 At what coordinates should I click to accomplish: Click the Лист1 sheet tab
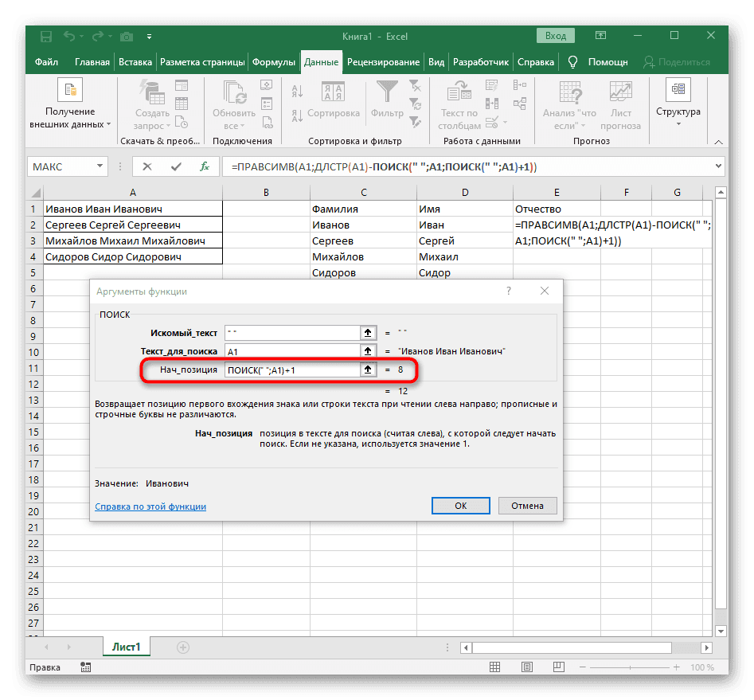(x=125, y=647)
